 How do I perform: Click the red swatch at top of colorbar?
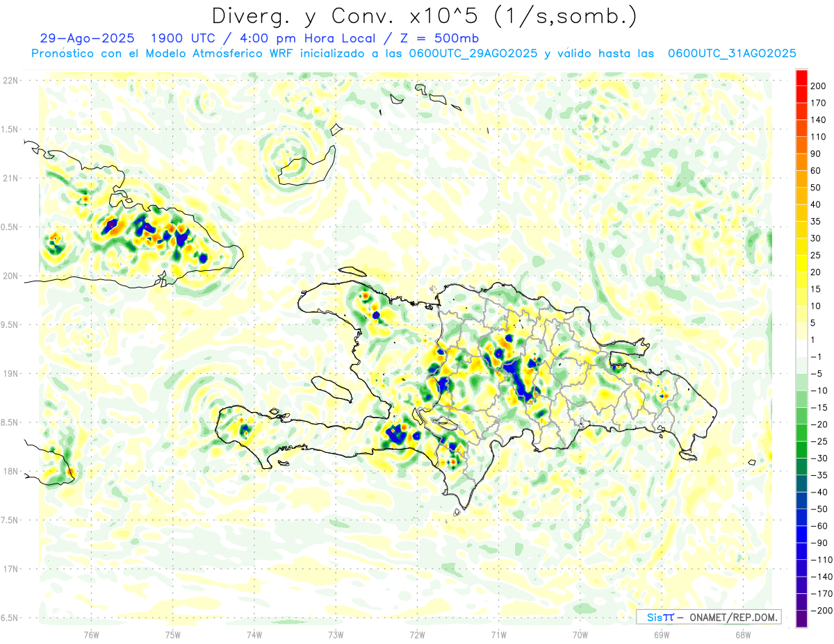802,78
